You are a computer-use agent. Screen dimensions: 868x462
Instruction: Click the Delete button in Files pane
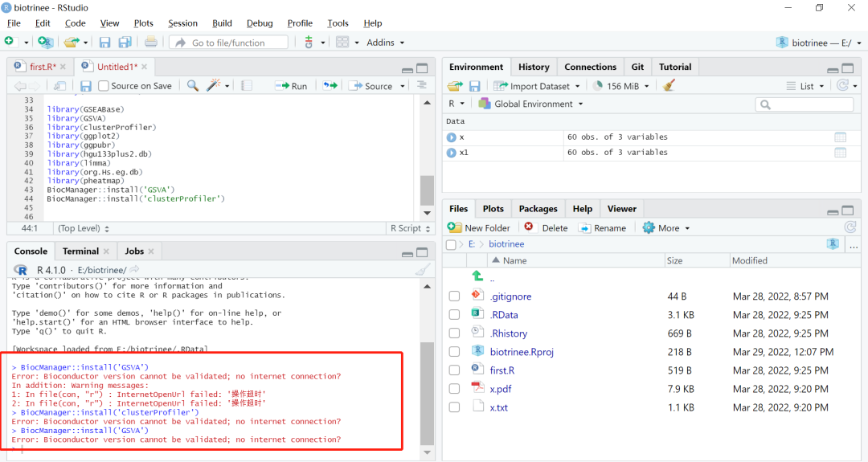[546, 228]
